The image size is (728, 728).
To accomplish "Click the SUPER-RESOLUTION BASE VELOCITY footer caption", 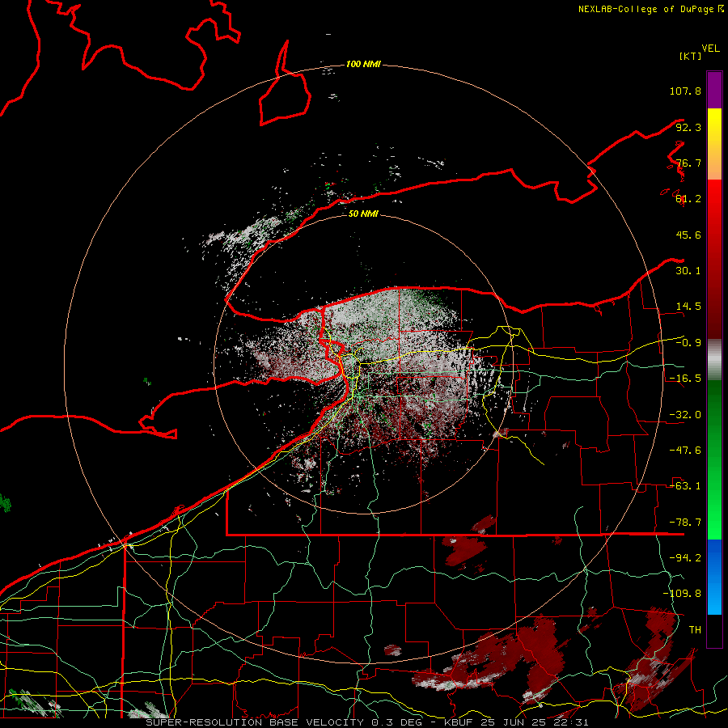I will 367,722.
